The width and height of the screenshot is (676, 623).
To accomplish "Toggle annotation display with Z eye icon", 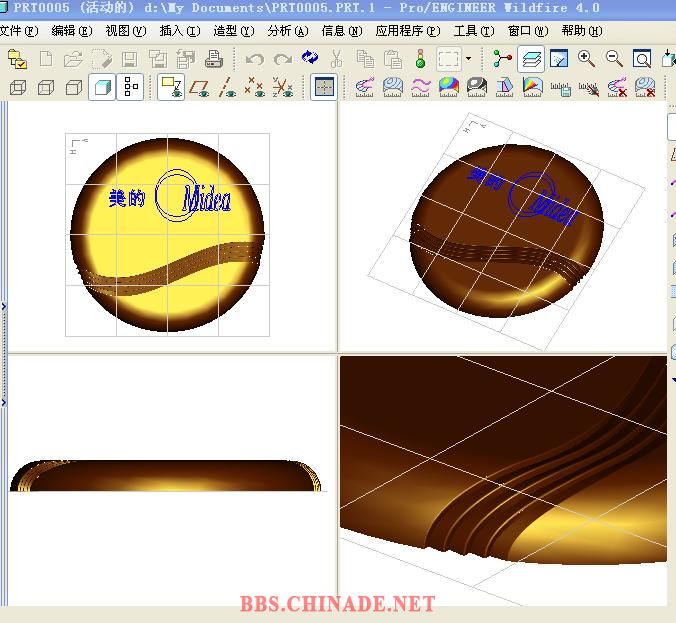I will coord(171,87).
